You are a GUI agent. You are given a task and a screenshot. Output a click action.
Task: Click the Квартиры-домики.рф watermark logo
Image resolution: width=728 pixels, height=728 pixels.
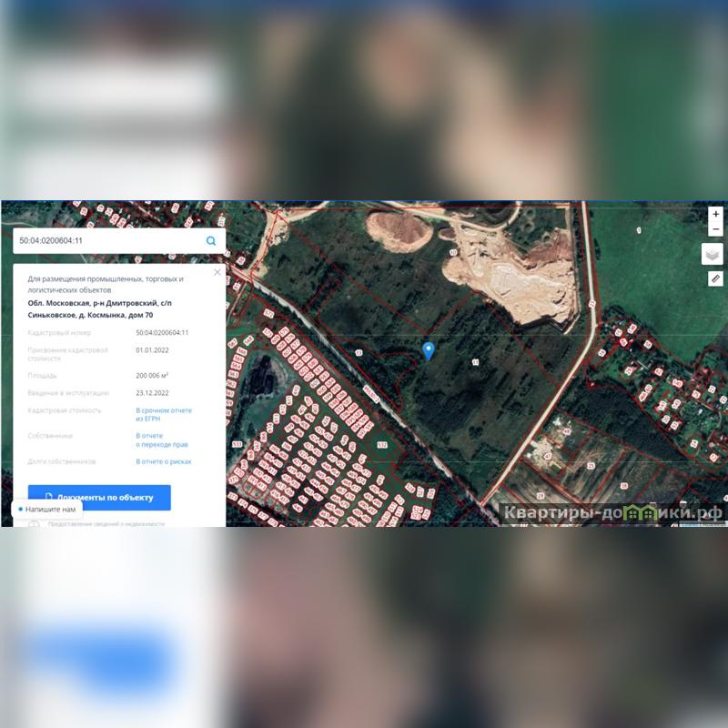coord(612,514)
